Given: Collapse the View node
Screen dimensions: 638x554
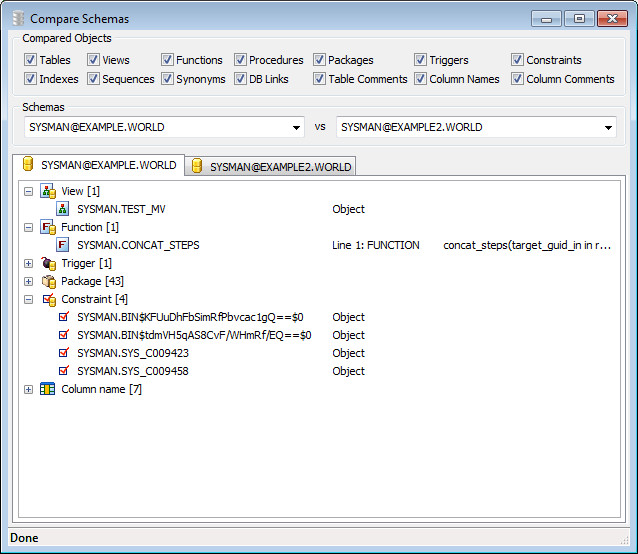Looking at the screenshot, I should point(28,191).
